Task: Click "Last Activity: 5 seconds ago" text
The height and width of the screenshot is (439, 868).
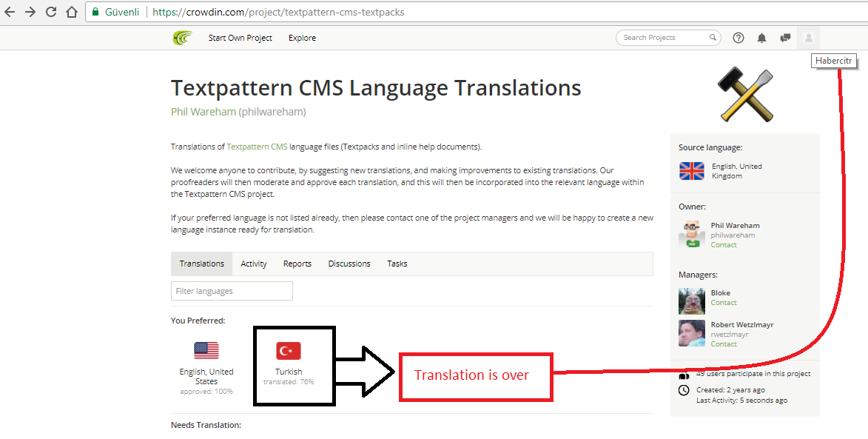Action: [x=741, y=401]
